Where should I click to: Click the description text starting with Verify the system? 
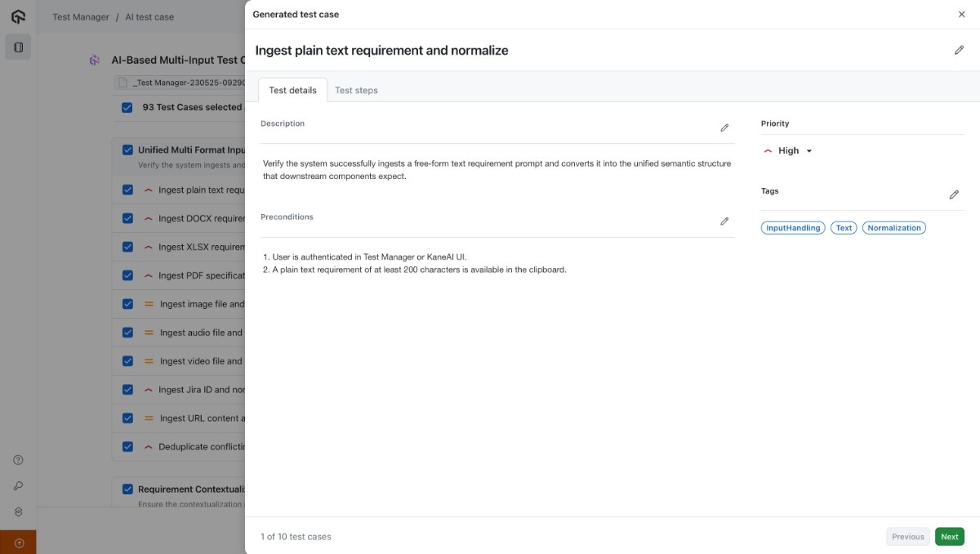pos(497,170)
